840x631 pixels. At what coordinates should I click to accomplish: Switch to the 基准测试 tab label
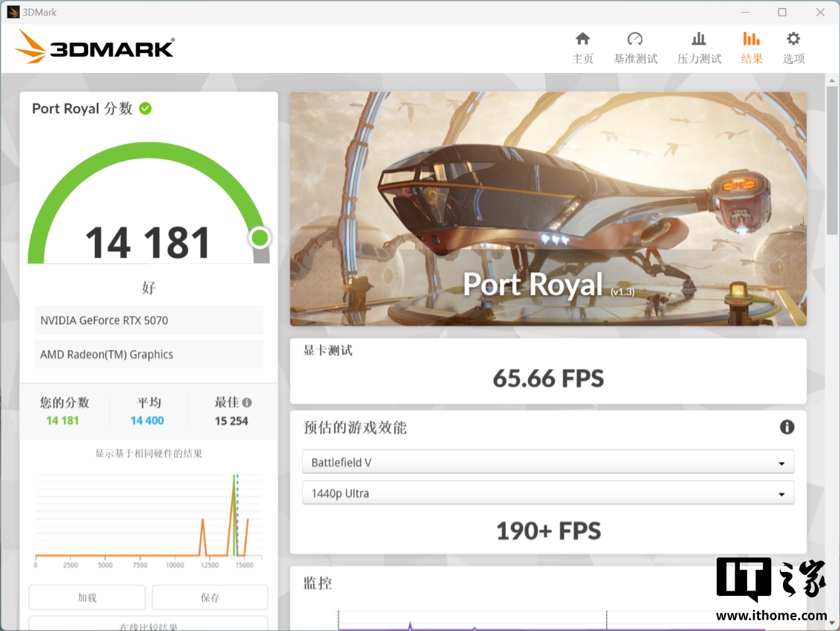coord(635,59)
